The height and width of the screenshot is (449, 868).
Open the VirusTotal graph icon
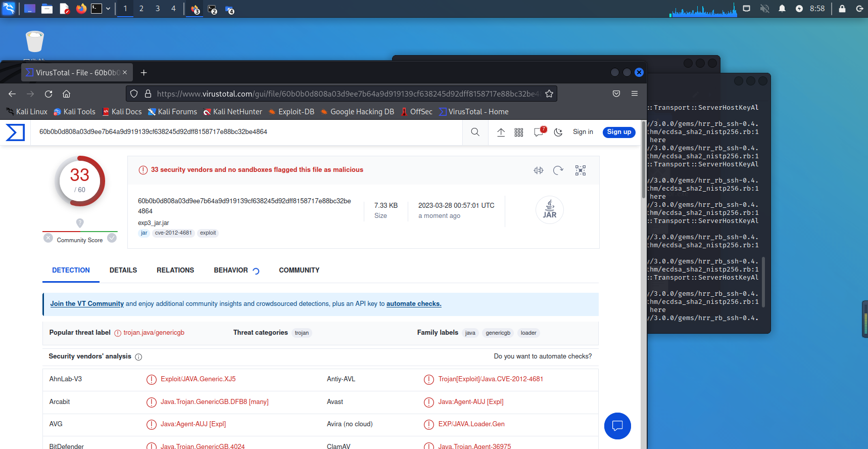pyautogui.click(x=581, y=170)
